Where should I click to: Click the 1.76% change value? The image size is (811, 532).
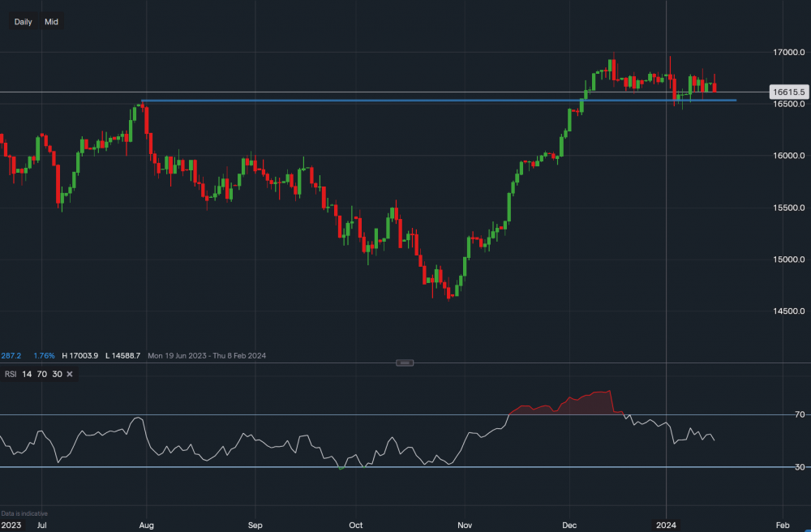(45, 356)
